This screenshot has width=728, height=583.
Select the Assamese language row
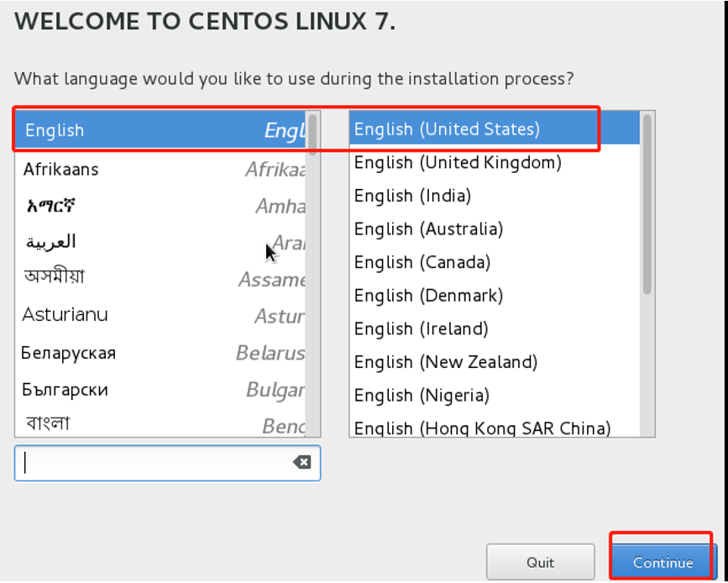point(160,278)
